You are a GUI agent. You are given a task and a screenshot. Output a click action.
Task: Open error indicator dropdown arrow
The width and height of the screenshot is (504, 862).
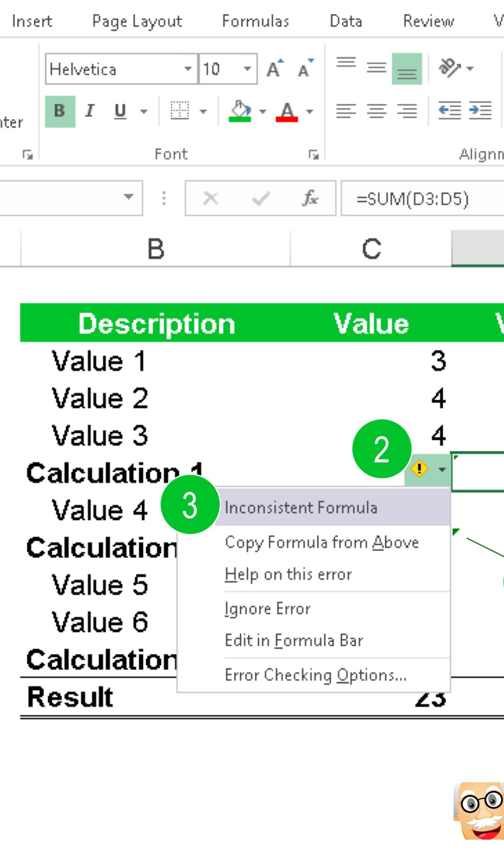click(x=442, y=469)
